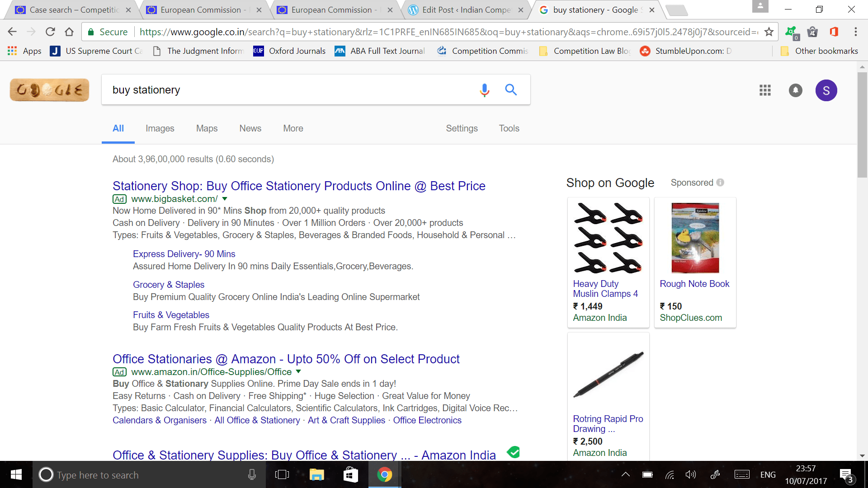
Task: Switch to the Images search tab
Action: point(160,128)
